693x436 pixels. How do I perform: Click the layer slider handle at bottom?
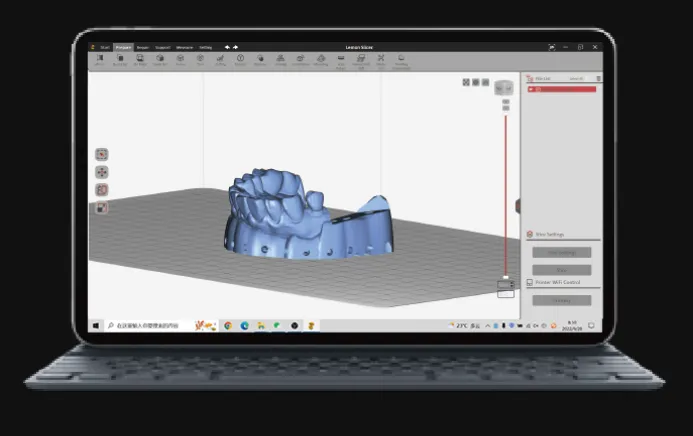tap(506, 278)
